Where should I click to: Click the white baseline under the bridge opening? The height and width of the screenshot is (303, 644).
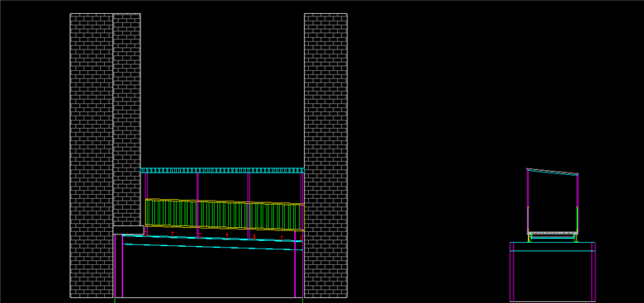click(x=208, y=297)
